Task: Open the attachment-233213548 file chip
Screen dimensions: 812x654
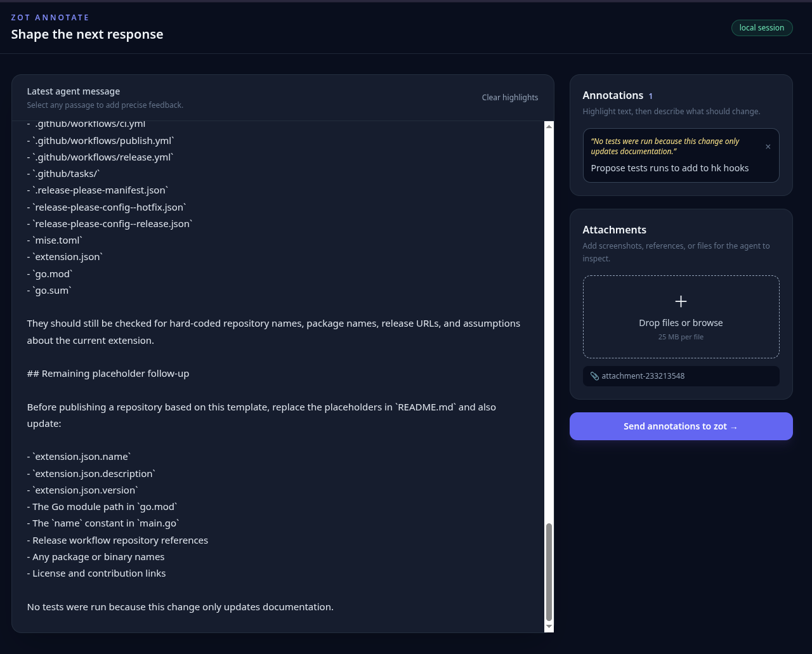Action: pyautogui.click(x=681, y=376)
